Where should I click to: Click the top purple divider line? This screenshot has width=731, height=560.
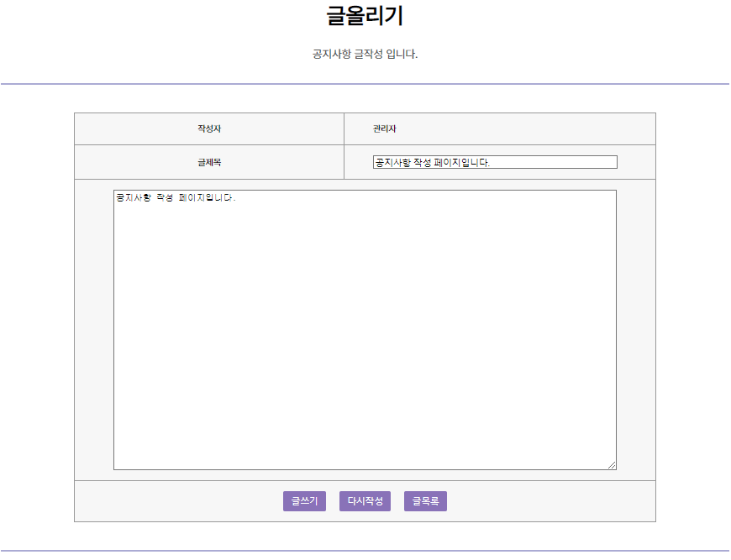(x=365, y=82)
